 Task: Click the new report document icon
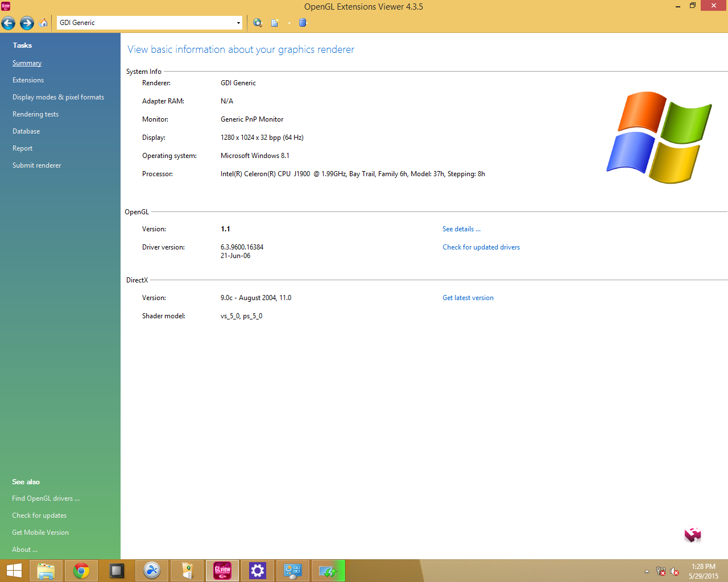click(x=275, y=23)
